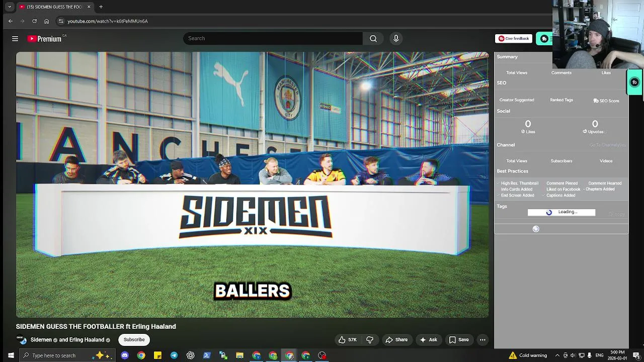This screenshot has width=644, height=362.
Task: Click the video player to pause
Action: (x=252, y=185)
